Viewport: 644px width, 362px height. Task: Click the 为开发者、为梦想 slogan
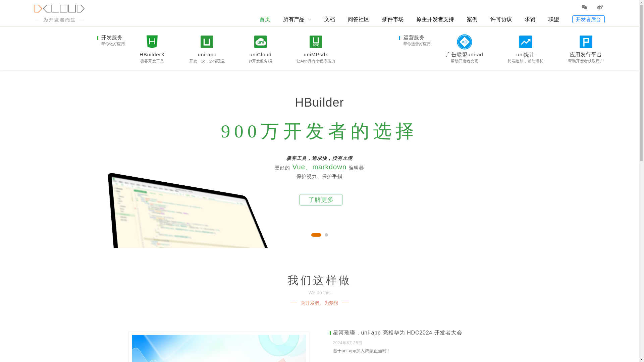(319, 303)
